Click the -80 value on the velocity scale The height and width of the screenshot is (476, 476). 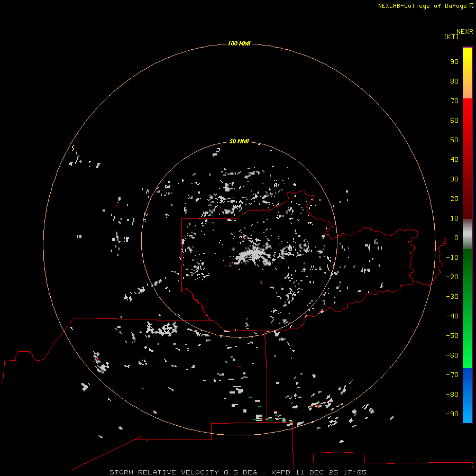tap(452, 395)
